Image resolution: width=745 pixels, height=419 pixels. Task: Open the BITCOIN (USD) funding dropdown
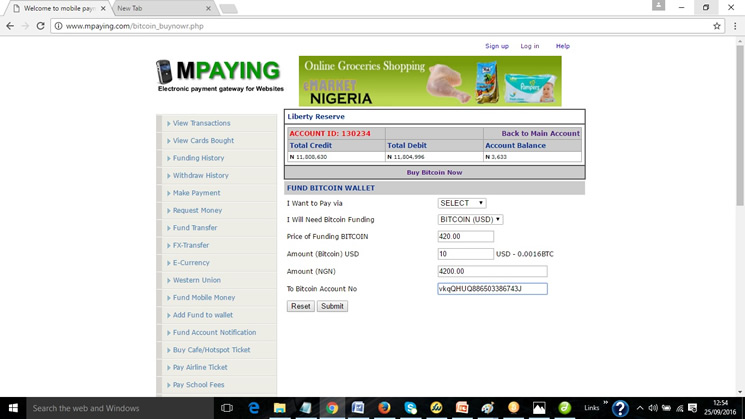(470, 219)
